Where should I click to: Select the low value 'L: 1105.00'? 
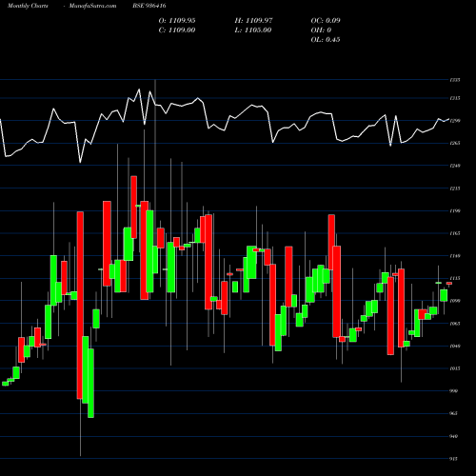coord(253,30)
